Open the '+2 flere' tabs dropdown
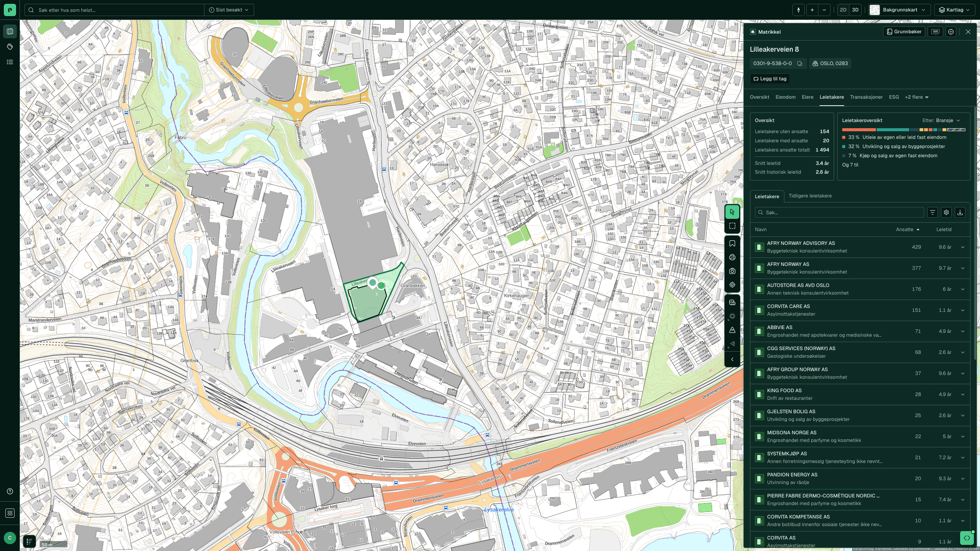This screenshot has height=551, width=980. pyautogui.click(x=916, y=97)
